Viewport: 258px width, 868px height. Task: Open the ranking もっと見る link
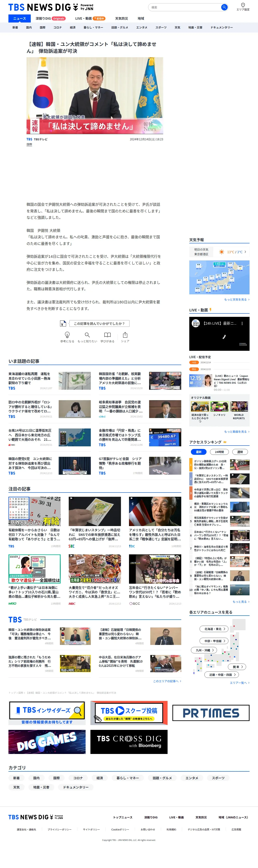tap(241, 602)
